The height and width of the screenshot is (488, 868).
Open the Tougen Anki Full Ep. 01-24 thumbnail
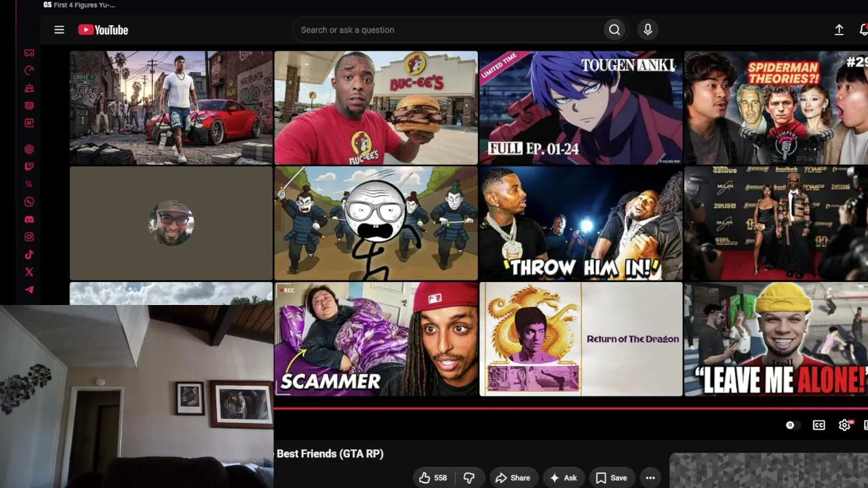[581, 108]
